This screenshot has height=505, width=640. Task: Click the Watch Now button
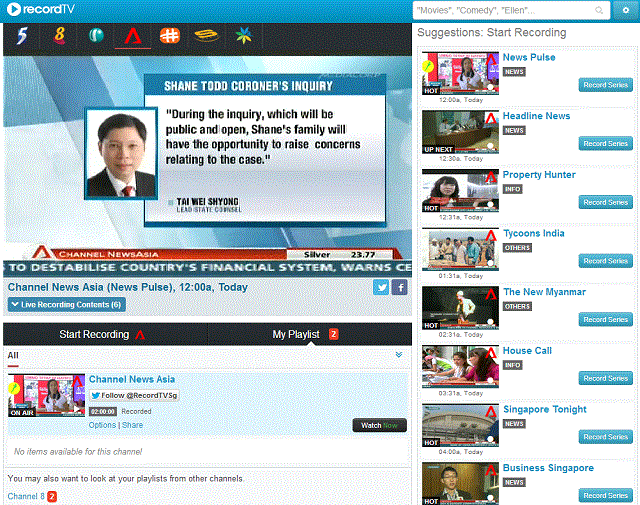point(379,425)
